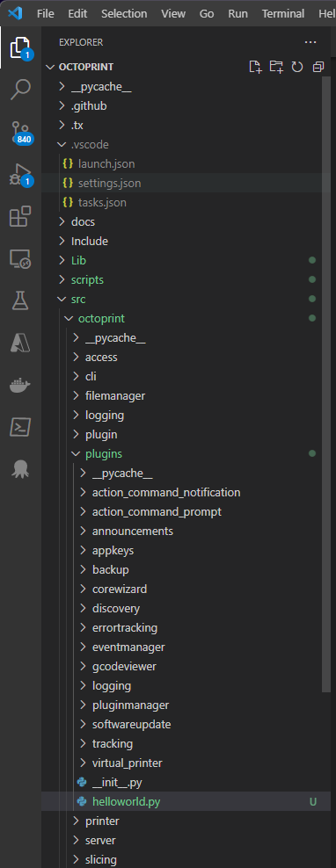Open the Extensions view icon
Screen dimensions: 336x868
(20, 216)
